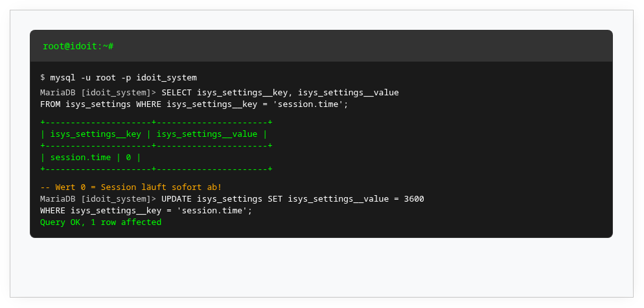
Task: Click the root@idoit terminal title text
Action: click(78, 46)
